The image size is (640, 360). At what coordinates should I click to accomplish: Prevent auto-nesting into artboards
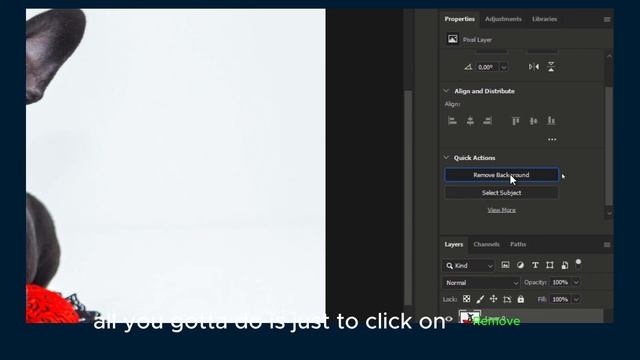click(507, 299)
